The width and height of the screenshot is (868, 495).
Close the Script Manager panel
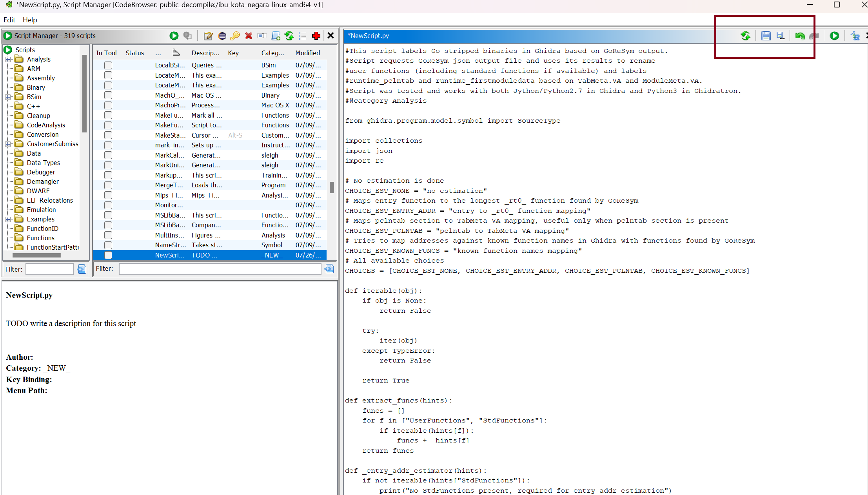coord(330,36)
